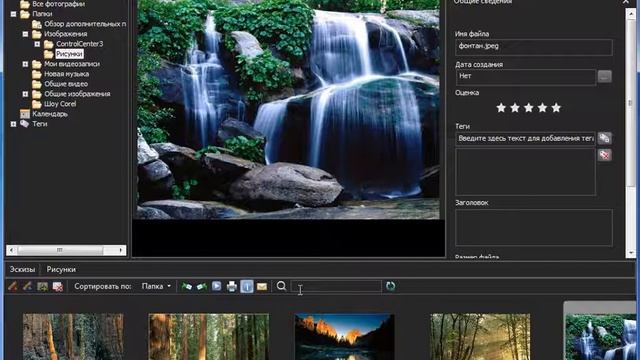The width and height of the screenshot is (640, 360).
Task: Expand the Общие изображения tree node
Action: (x=25, y=94)
